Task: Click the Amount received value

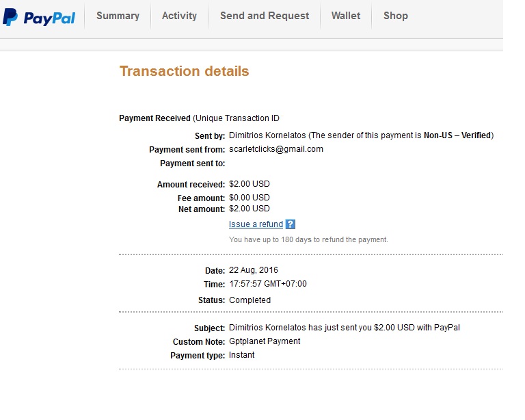Action: tap(250, 184)
